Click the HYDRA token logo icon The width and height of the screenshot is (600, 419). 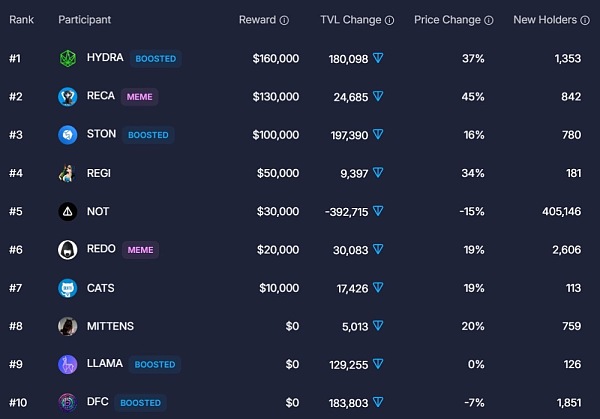[68, 59]
